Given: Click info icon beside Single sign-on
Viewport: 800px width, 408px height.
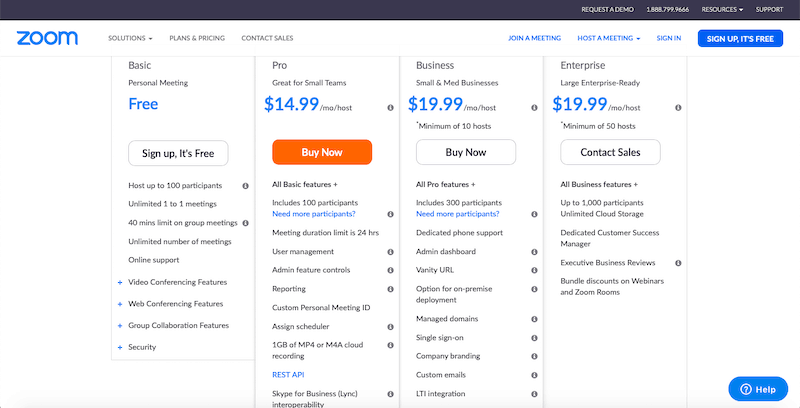Looking at the screenshot, I should pos(534,338).
